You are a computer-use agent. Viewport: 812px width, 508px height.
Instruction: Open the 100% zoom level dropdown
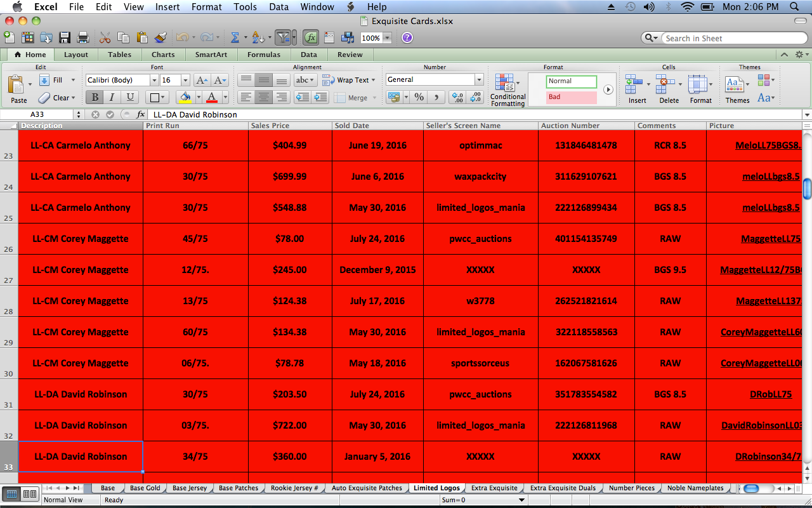(387, 38)
